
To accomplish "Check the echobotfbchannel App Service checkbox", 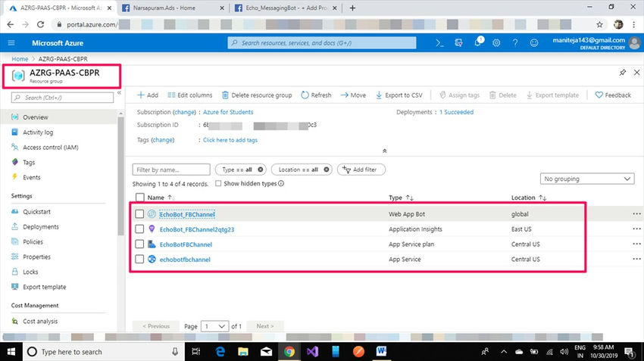I will [x=139, y=259].
